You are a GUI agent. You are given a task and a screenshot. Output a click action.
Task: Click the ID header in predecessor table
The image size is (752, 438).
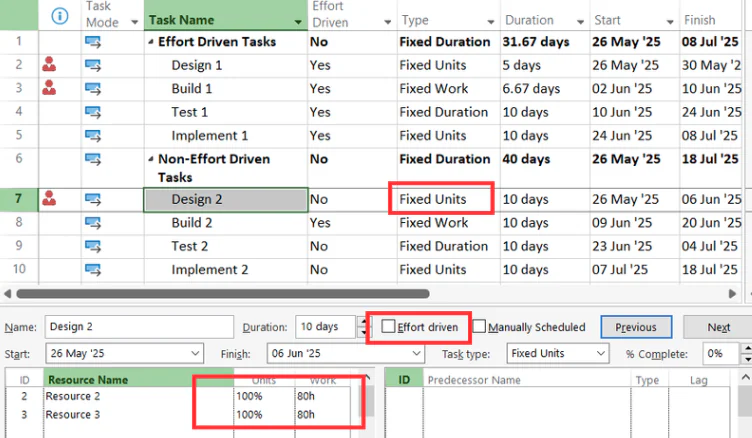pos(404,380)
